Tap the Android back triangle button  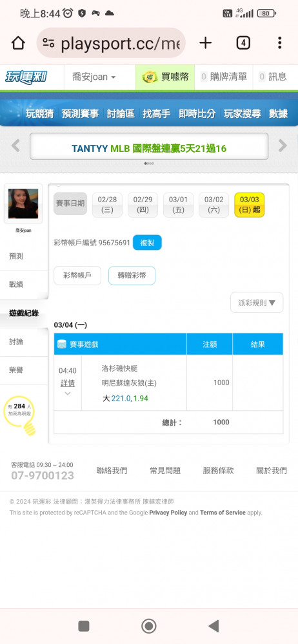[214, 626]
